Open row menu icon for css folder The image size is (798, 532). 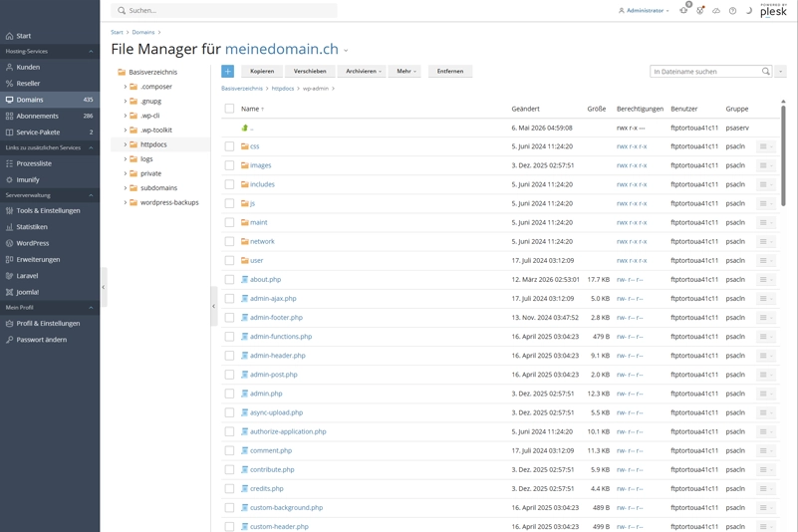coord(766,146)
